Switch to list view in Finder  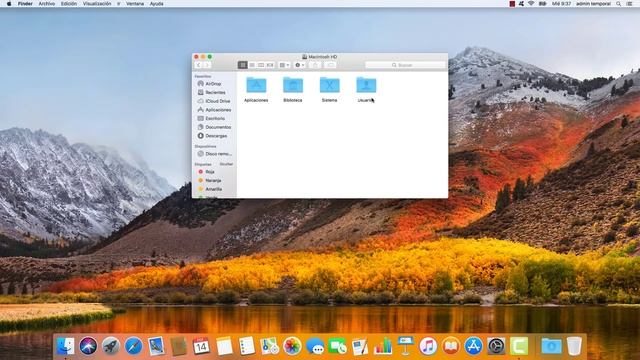[x=252, y=65]
